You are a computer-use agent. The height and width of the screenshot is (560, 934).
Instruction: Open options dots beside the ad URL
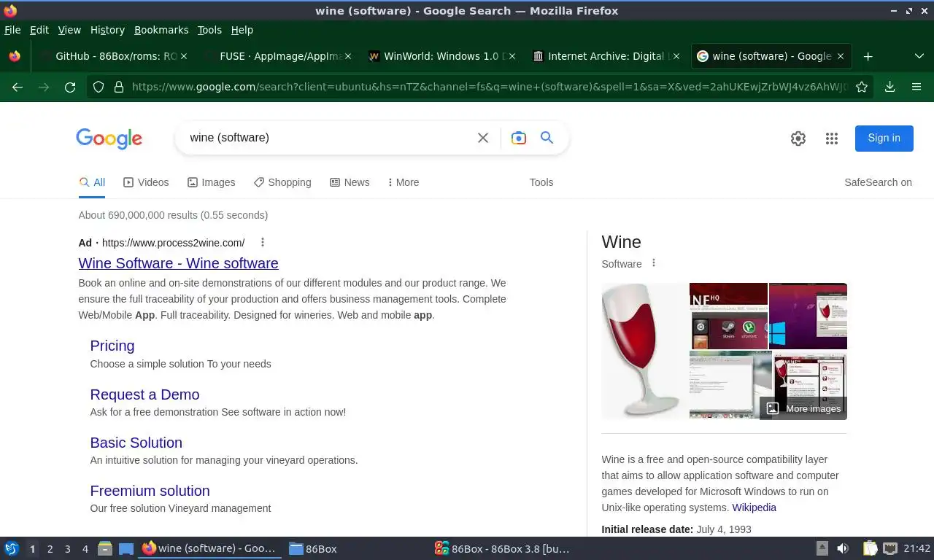[x=263, y=243]
